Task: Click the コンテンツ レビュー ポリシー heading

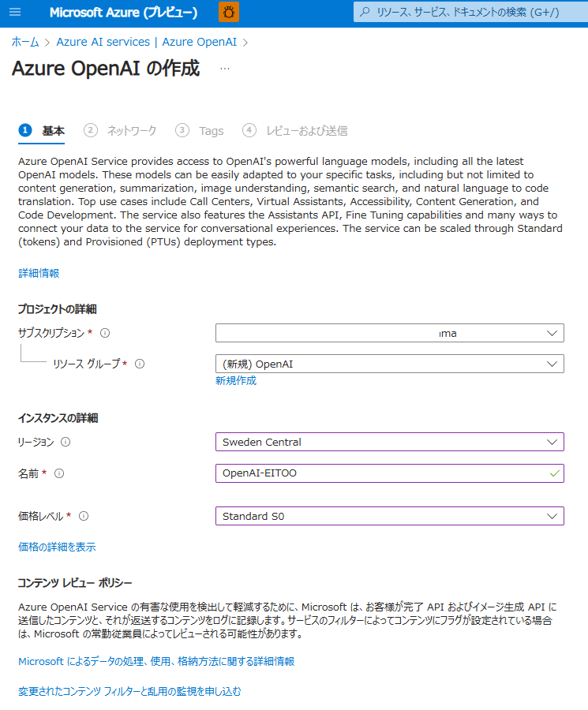Action: click(x=75, y=583)
